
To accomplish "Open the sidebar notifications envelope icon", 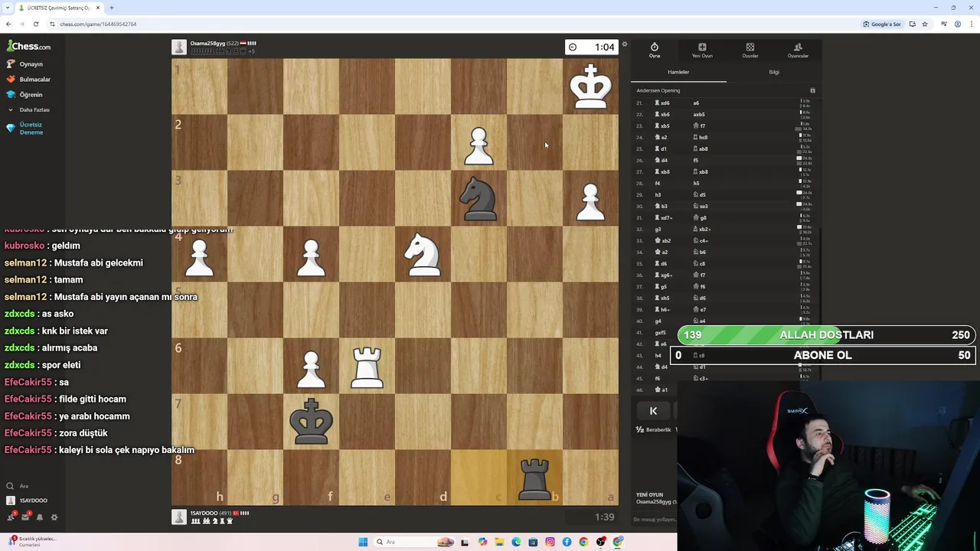I will point(25,517).
